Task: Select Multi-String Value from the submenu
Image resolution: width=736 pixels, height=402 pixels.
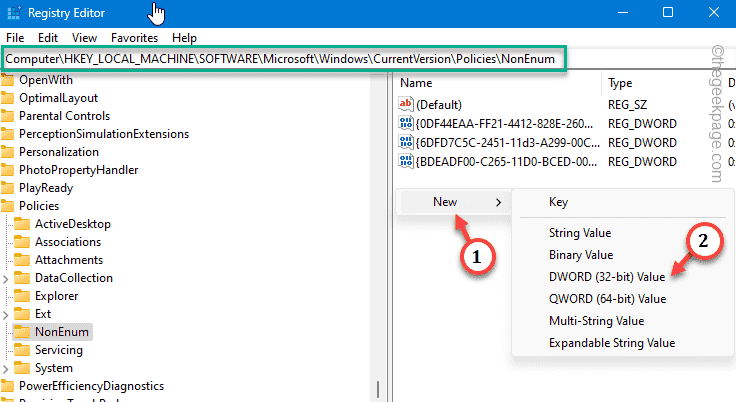Action: [597, 321]
